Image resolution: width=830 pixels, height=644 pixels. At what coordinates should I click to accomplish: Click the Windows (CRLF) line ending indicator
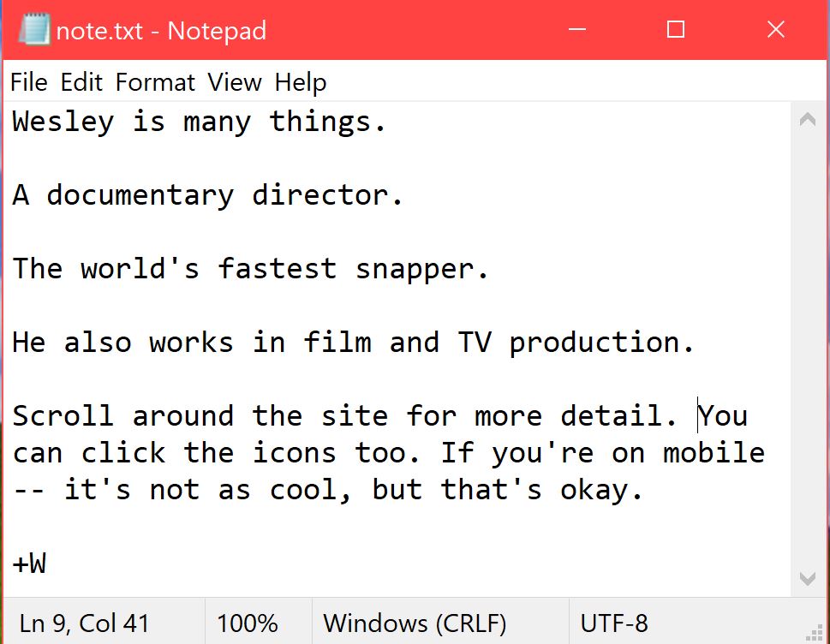(x=415, y=623)
